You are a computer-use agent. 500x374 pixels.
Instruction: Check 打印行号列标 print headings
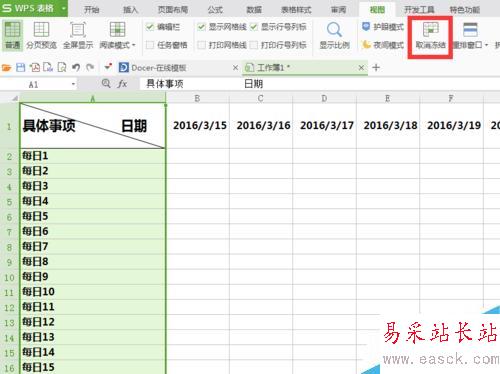tap(254, 45)
